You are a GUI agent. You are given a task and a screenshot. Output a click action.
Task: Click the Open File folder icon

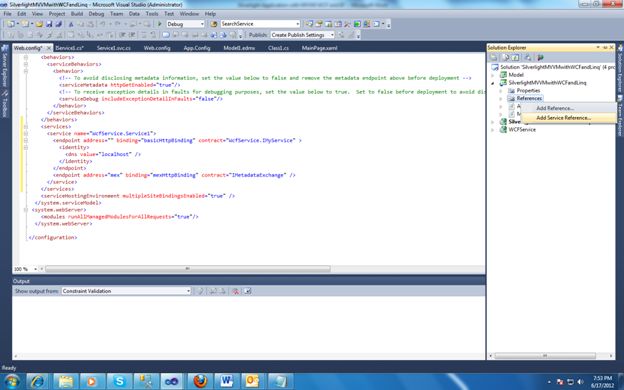tap(39, 24)
